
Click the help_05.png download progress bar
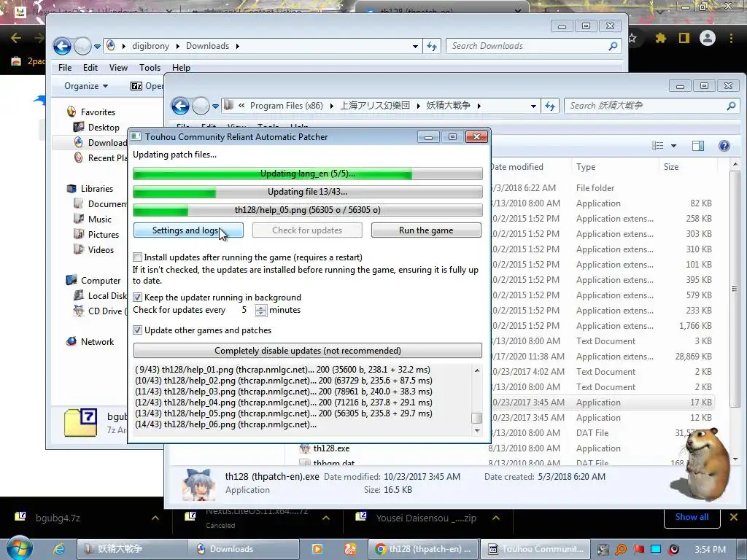point(307,210)
